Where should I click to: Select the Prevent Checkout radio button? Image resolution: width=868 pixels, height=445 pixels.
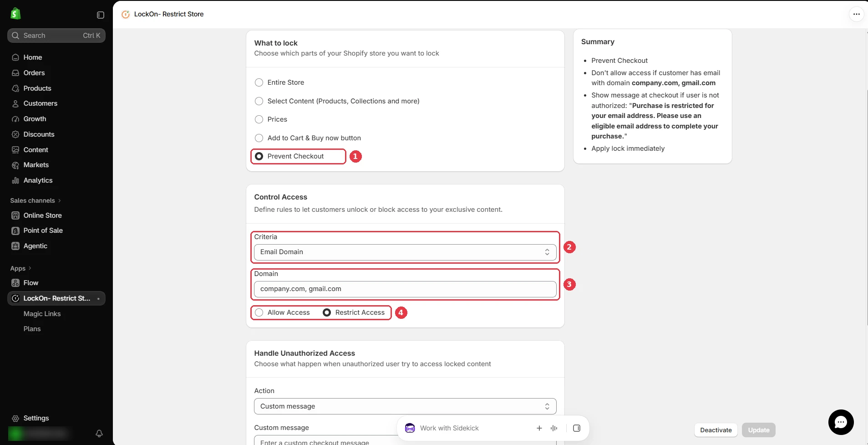click(x=259, y=156)
